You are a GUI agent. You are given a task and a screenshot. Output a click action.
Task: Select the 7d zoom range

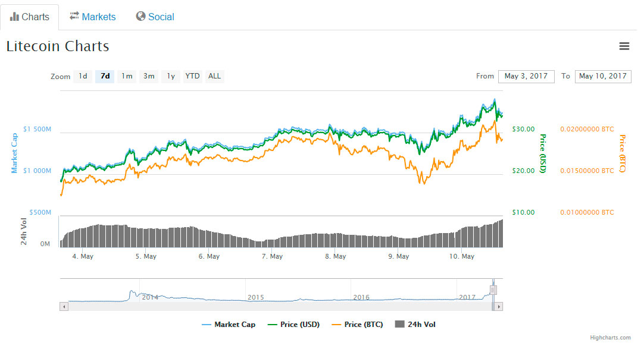(x=105, y=76)
